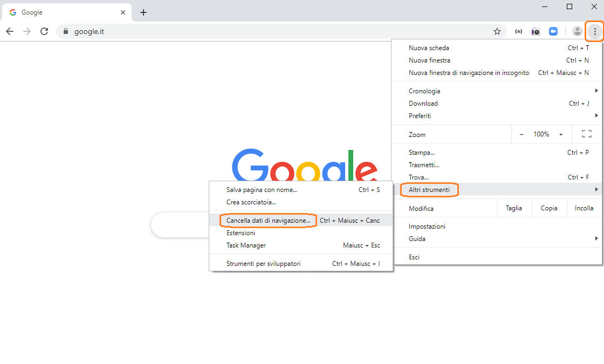Expand the Guida submenu
The width and height of the screenshot is (604, 364).
497,239
